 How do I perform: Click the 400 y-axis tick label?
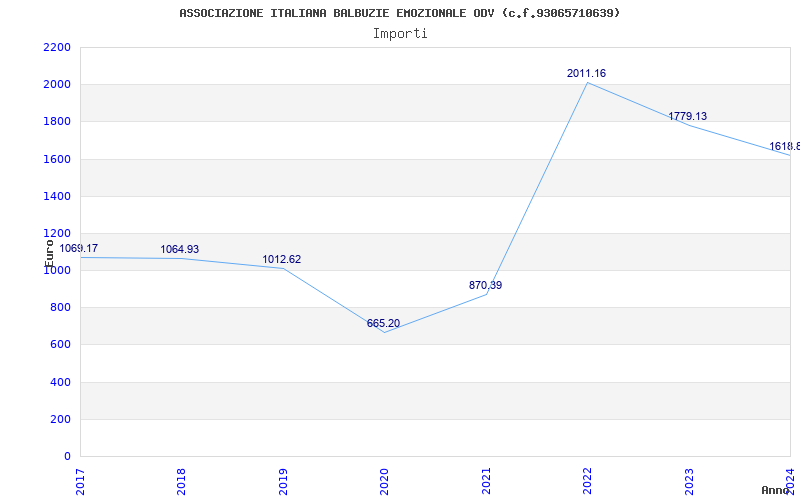point(61,382)
